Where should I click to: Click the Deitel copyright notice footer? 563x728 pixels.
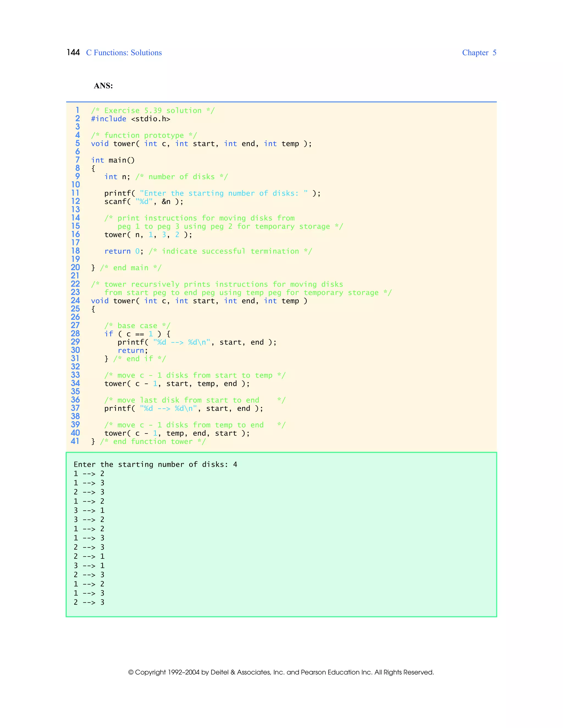(x=281, y=672)
